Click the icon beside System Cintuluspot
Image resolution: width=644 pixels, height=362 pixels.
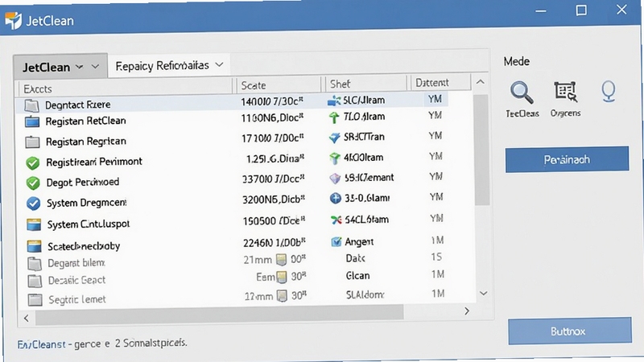34,225
